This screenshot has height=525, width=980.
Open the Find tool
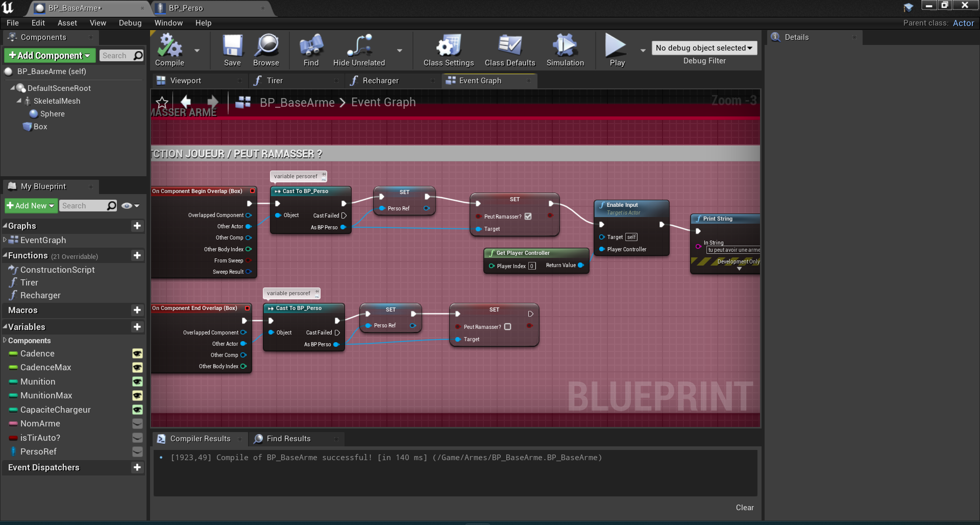(x=311, y=50)
